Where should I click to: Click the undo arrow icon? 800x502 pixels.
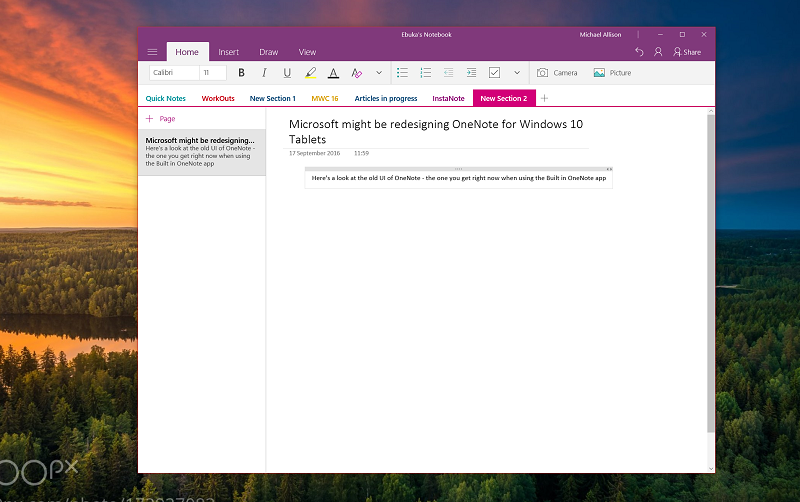(639, 52)
